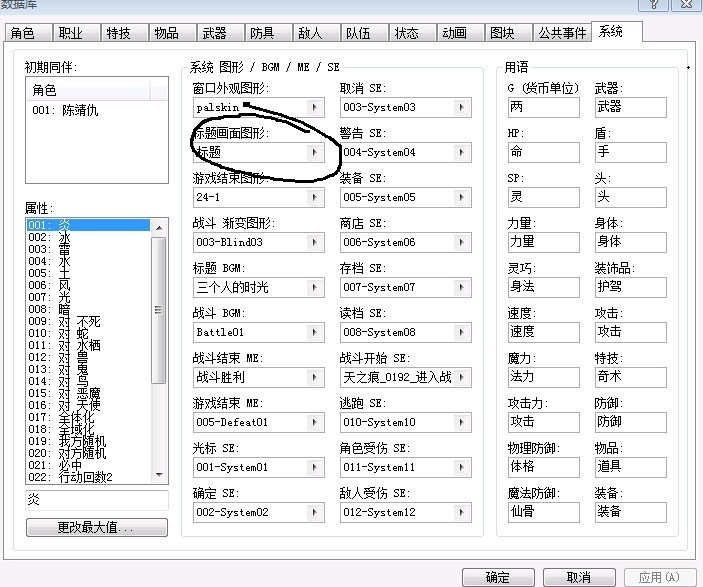The image size is (703, 587).
Task: Select attribute 001: 炎 in list
Action: coord(88,225)
